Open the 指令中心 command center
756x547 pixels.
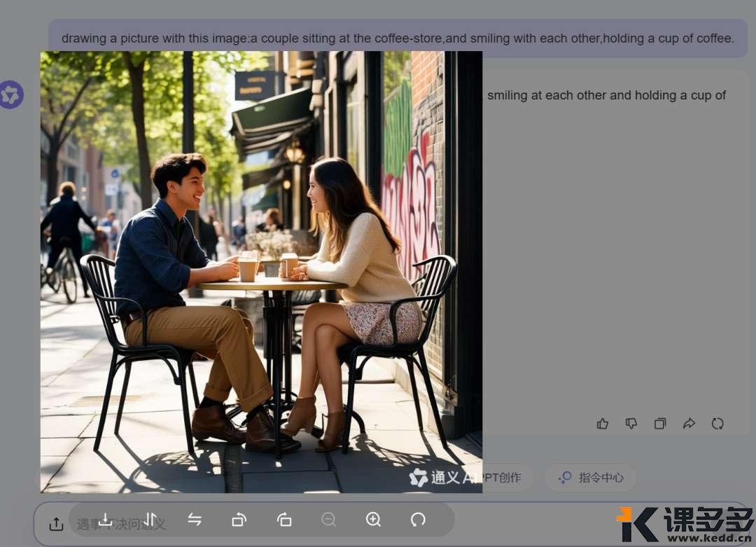591,478
